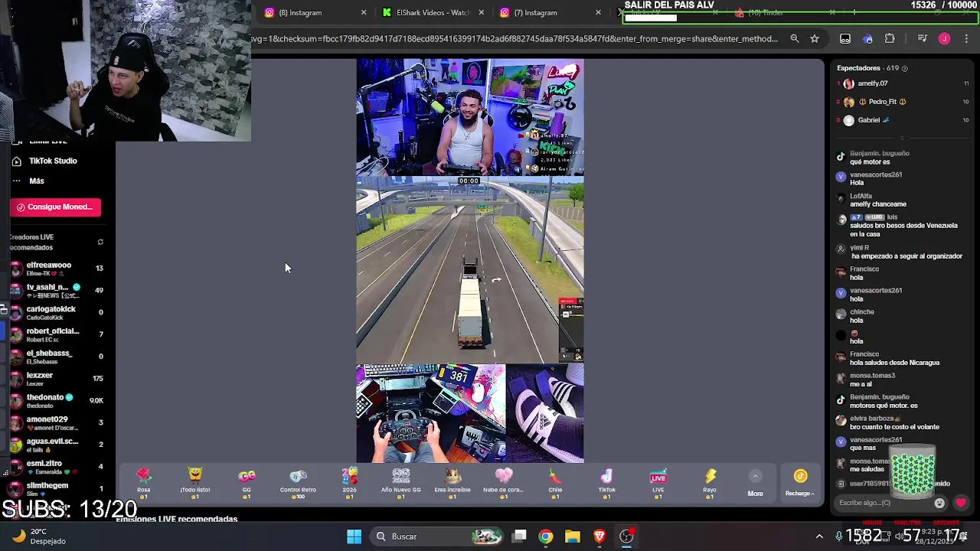Open esml.zitro live channel
The height and width of the screenshot is (551, 980).
[x=57, y=467]
